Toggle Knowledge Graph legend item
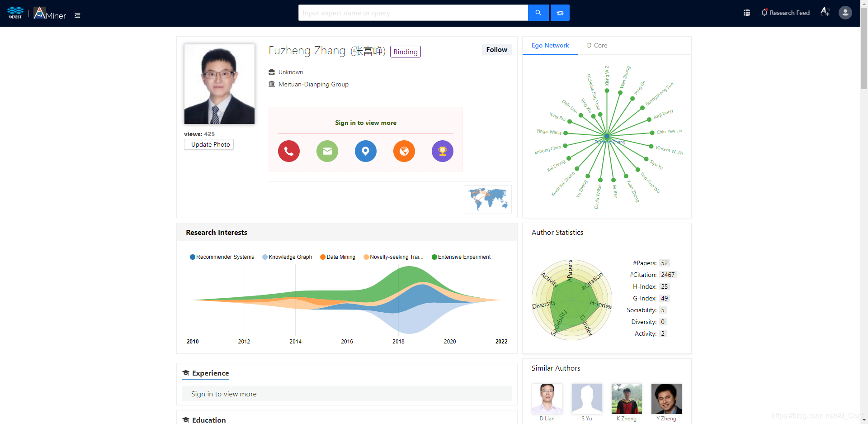868x424 pixels. click(x=287, y=257)
